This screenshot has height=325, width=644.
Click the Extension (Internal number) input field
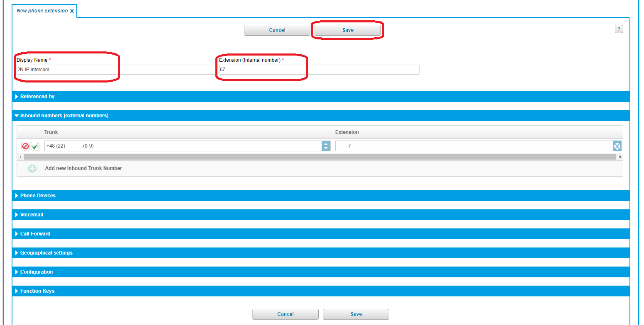tap(319, 70)
